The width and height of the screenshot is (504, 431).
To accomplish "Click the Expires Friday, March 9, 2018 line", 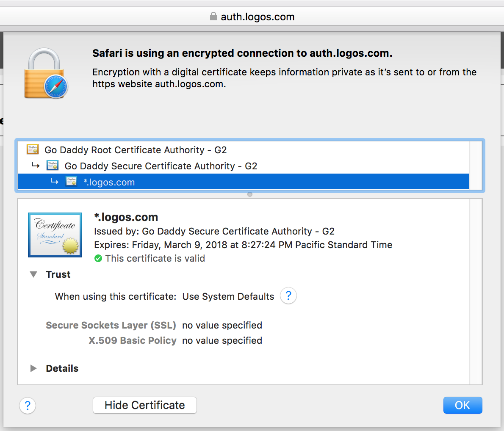I will [243, 245].
